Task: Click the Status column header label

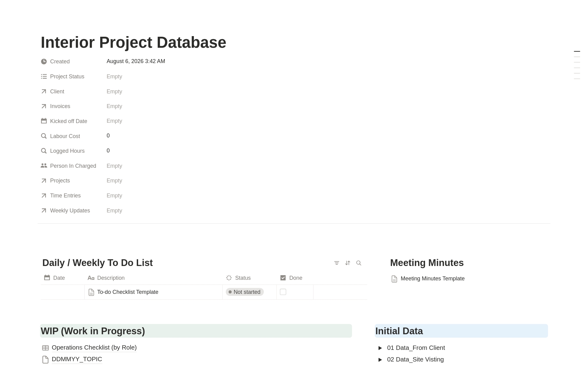Action: (x=243, y=278)
